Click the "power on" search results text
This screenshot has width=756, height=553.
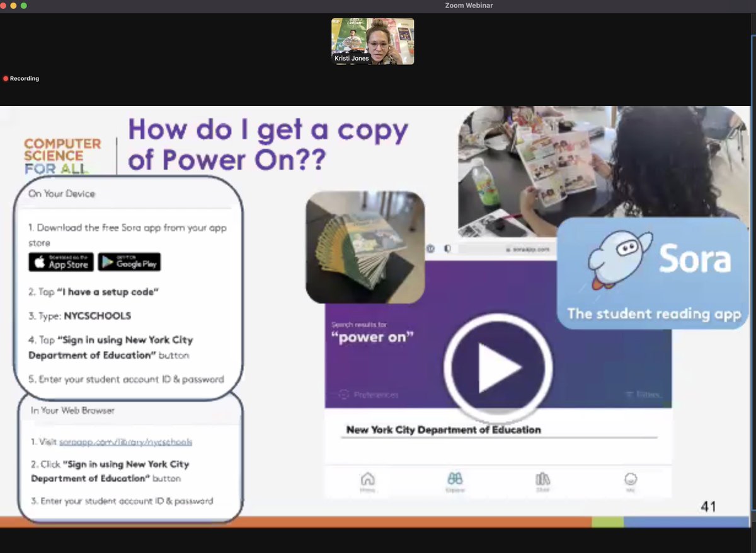[373, 337]
